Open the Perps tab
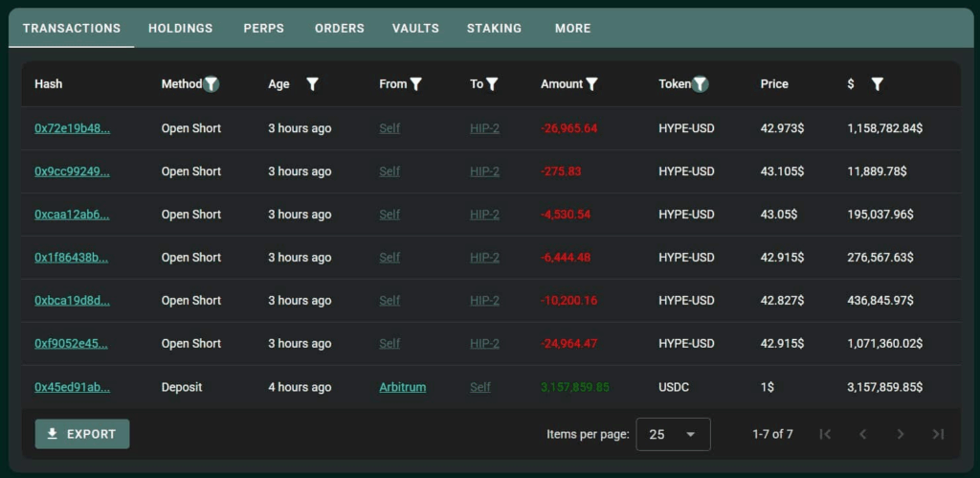 click(263, 28)
